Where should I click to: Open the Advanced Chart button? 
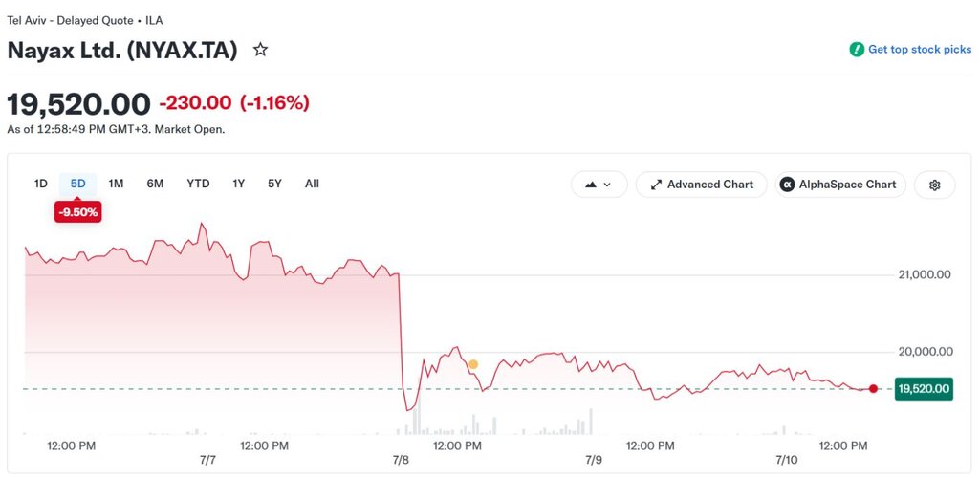pyautogui.click(x=701, y=185)
